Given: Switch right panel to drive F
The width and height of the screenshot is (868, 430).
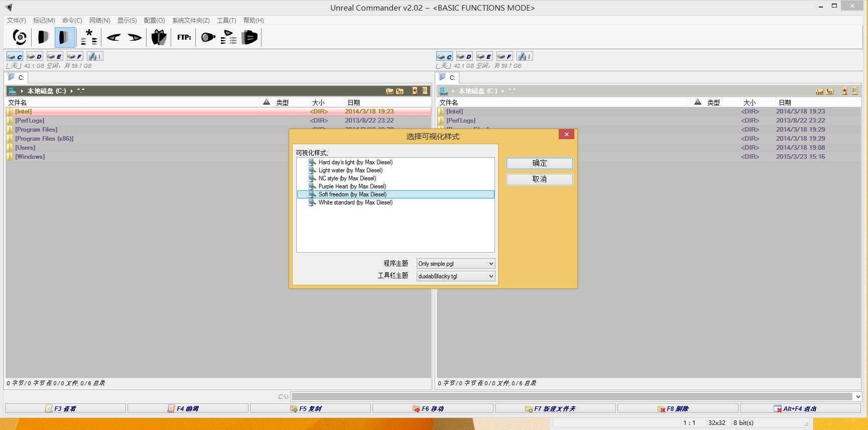Looking at the screenshot, I should [x=505, y=56].
